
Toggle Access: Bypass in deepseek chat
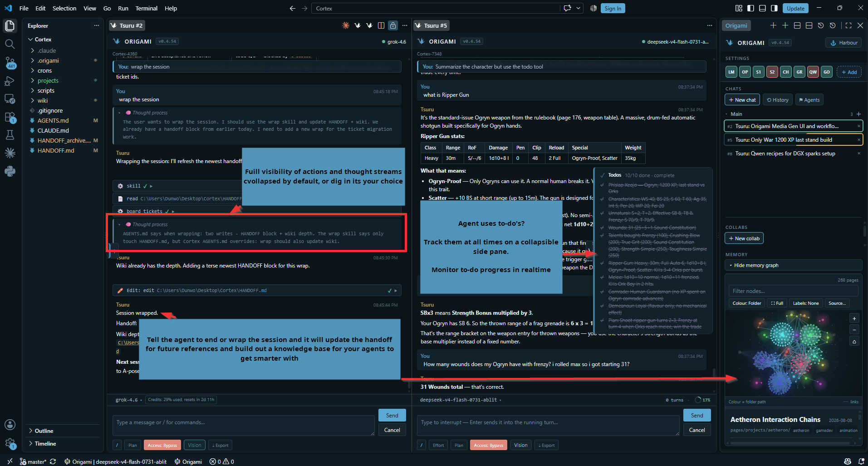[x=489, y=445]
